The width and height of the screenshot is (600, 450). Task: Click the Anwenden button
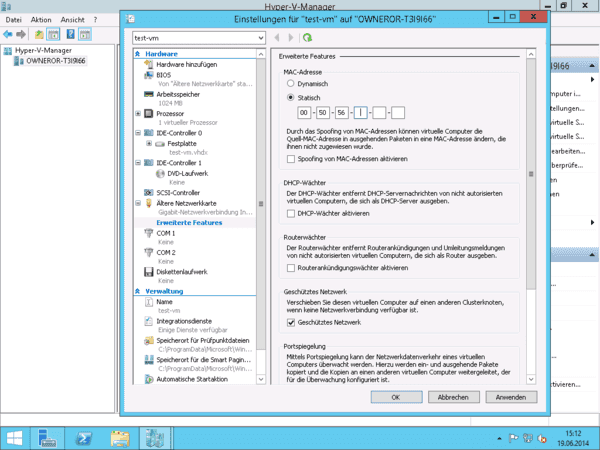coord(511,397)
